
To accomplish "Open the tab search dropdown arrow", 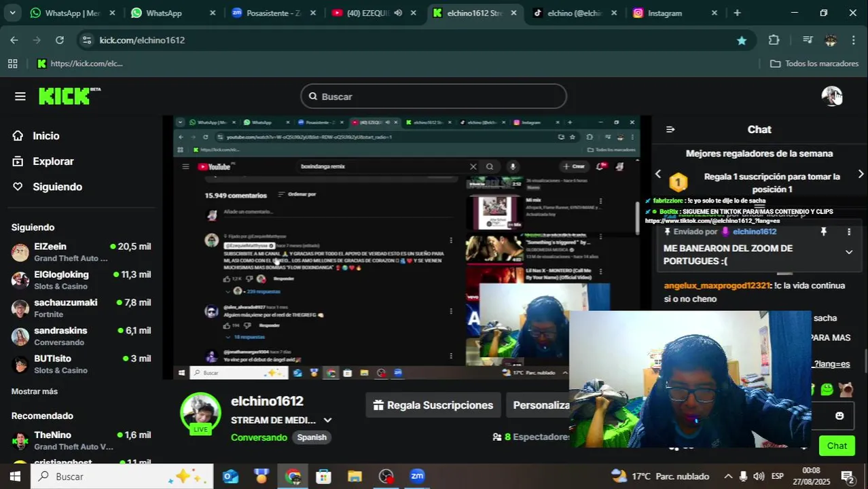I will [12, 13].
